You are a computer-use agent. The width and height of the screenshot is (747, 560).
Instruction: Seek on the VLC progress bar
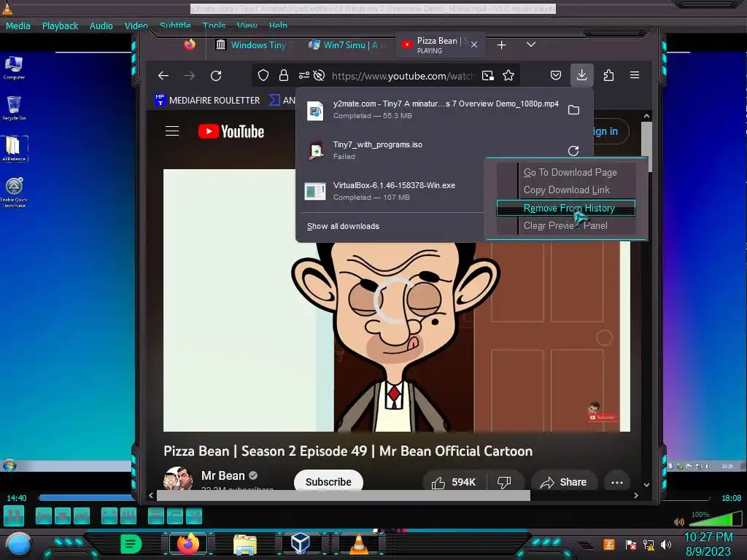coord(374,498)
